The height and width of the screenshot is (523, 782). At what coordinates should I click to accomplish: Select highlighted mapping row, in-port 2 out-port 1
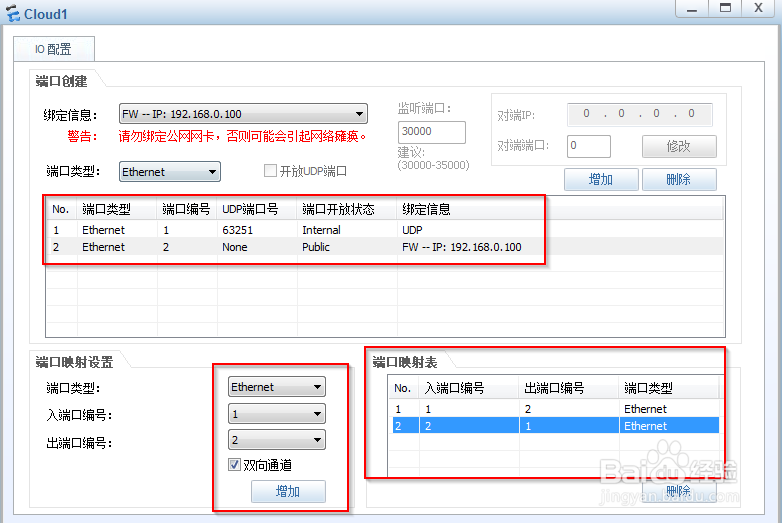pos(556,426)
